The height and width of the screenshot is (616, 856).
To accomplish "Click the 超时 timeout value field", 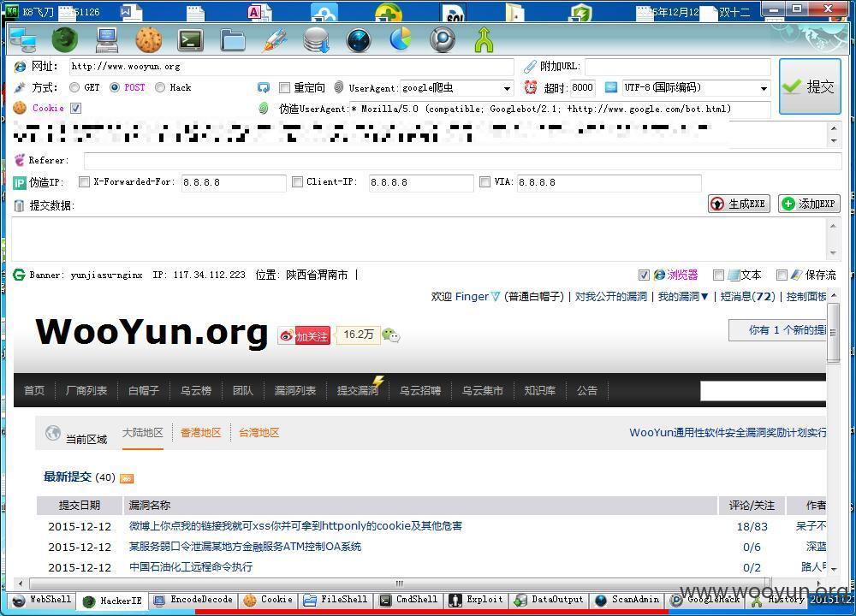I will click(x=582, y=88).
